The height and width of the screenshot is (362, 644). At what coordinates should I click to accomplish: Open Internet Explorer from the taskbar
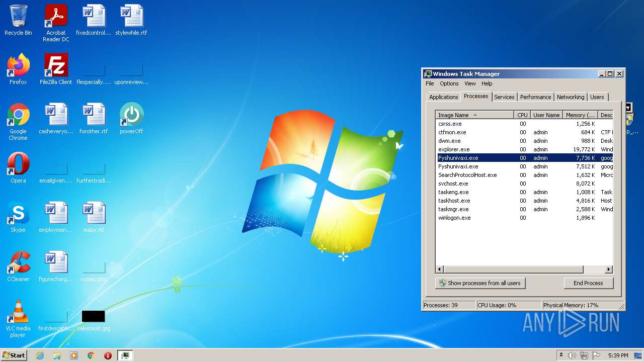(x=40, y=355)
